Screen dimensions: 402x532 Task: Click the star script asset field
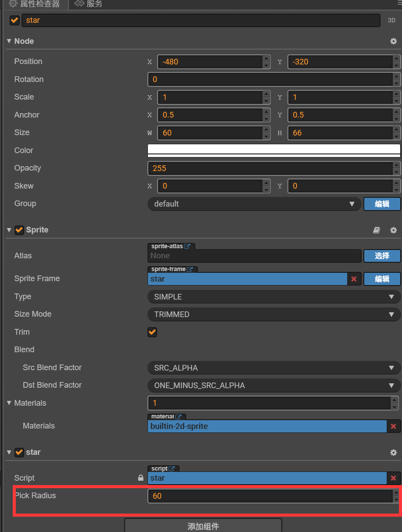[x=267, y=478]
